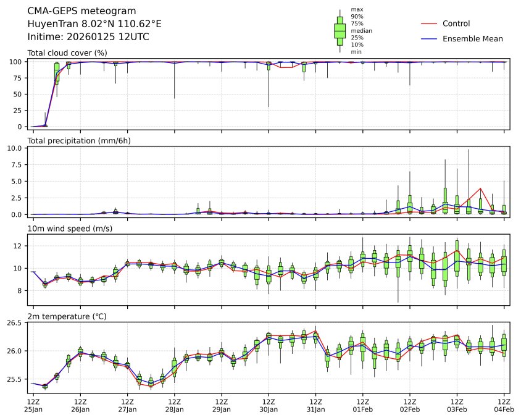Click the 'Initime: 20260125 12UTC' text
The height and width of the screenshot is (420, 521).
click(x=88, y=37)
